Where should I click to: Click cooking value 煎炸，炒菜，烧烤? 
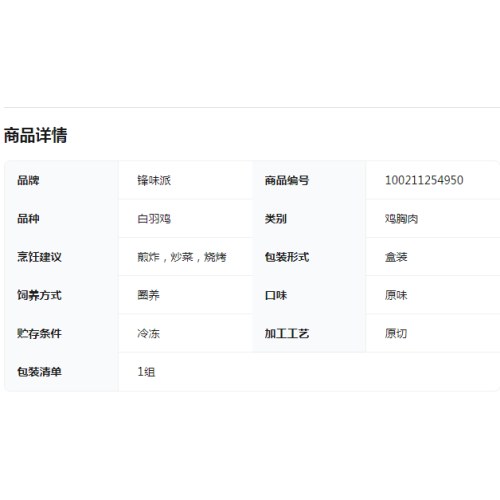coord(182,257)
